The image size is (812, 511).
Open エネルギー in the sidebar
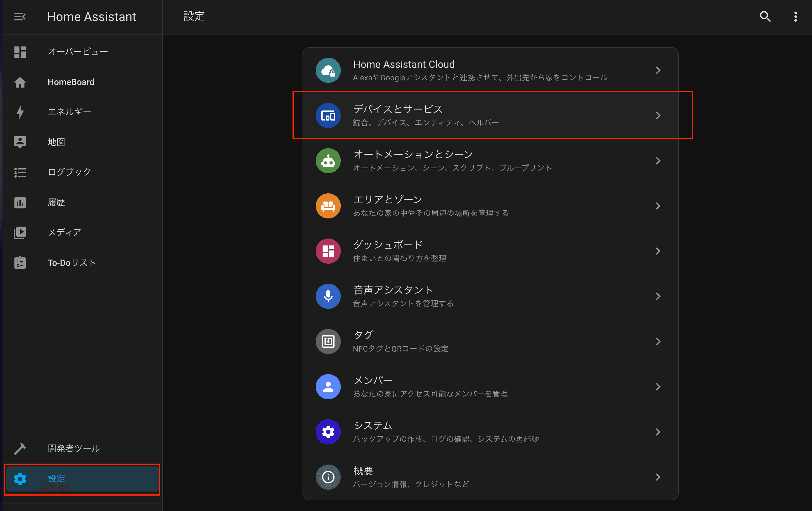point(70,112)
